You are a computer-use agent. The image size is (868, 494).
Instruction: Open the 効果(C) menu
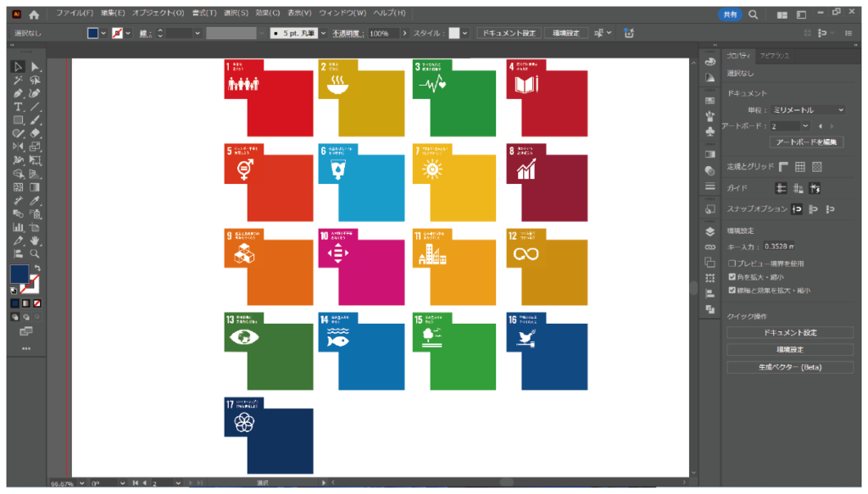tap(267, 13)
